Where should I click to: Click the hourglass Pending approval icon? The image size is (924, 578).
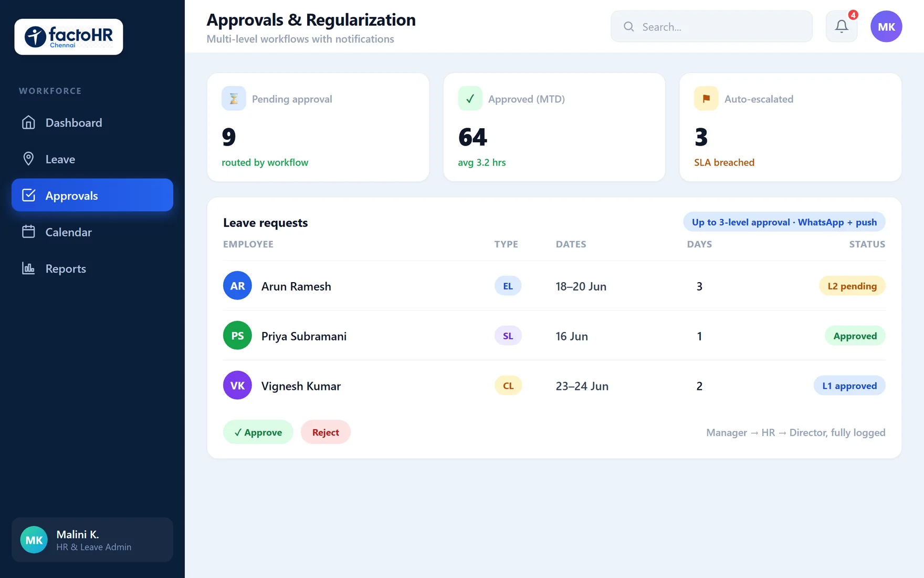point(234,98)
